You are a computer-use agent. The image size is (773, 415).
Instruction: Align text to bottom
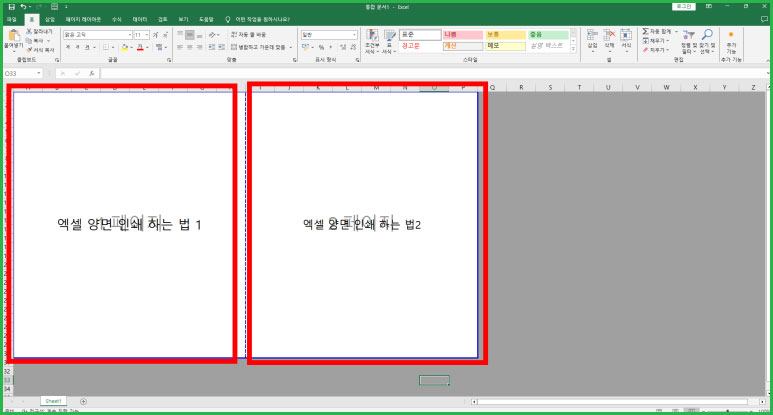point(199,35)
